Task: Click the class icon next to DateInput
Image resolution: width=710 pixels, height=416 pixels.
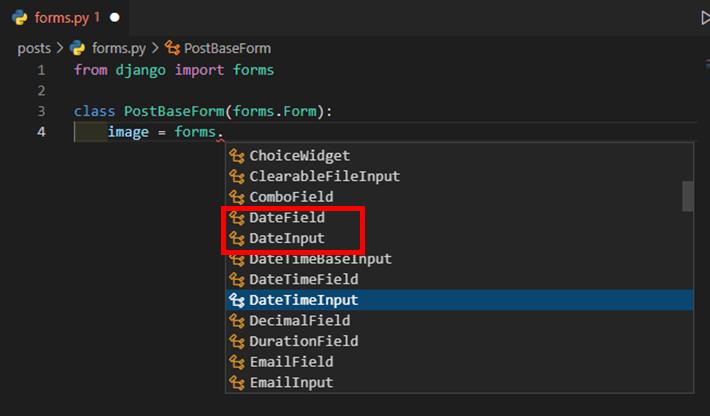Action: point(237,238)
